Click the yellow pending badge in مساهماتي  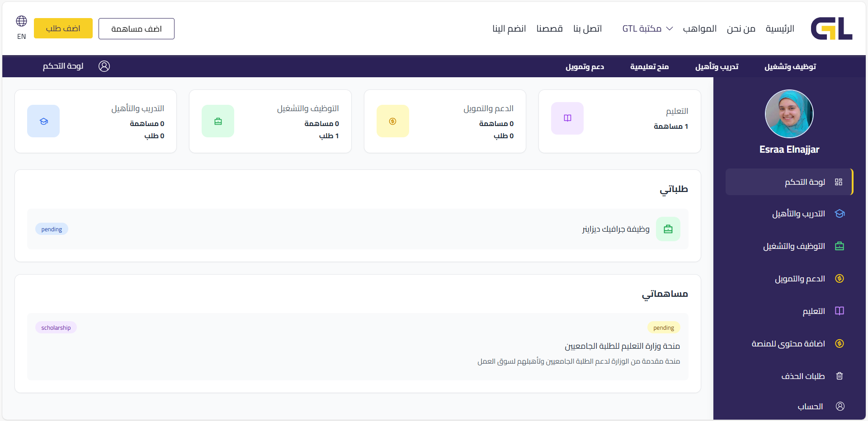coord(664,327)
